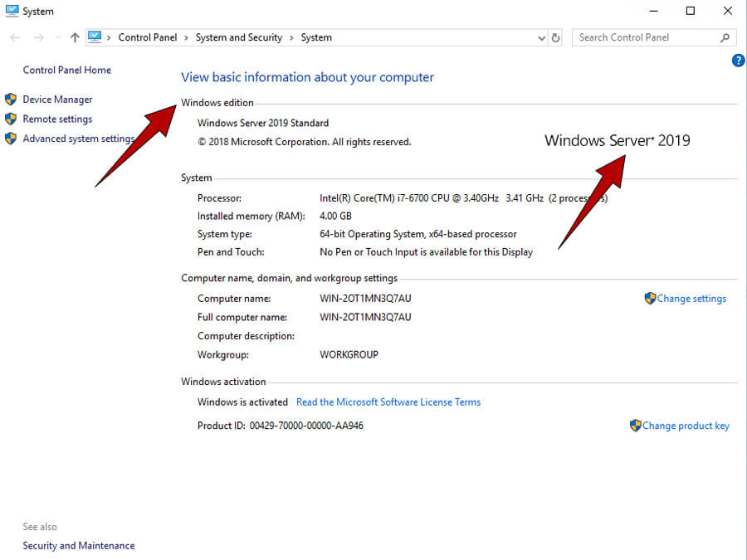Open Remote settings link
Image resolution: width=747 pixels, height=560 pixels.
[x=57, y=119]
